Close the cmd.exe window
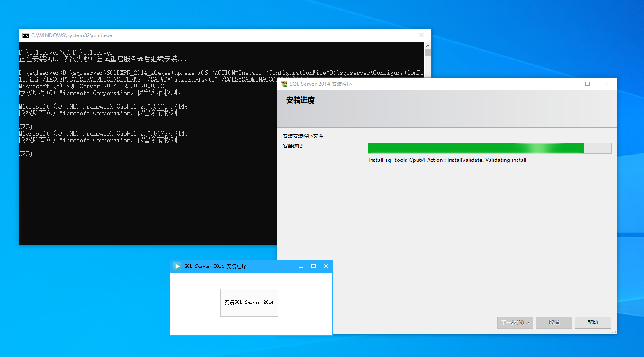Viewport: 644px width, 357px height. tap(422, 35)
